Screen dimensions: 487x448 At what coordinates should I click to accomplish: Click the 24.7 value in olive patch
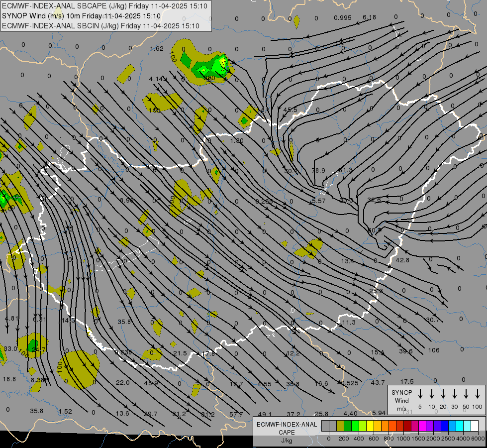click(x=39, y=350)
